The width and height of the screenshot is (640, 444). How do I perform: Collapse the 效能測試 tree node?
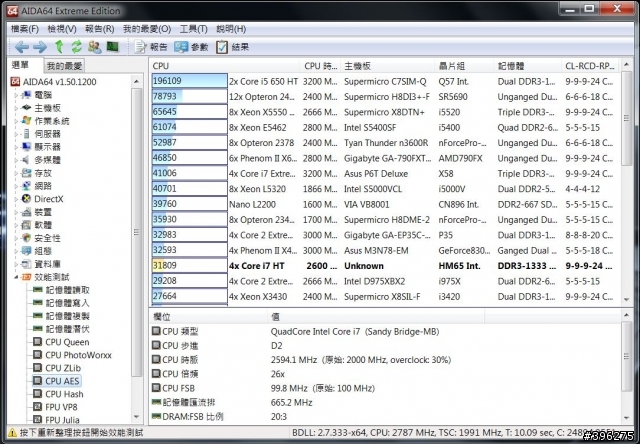[x=16, y=277]
